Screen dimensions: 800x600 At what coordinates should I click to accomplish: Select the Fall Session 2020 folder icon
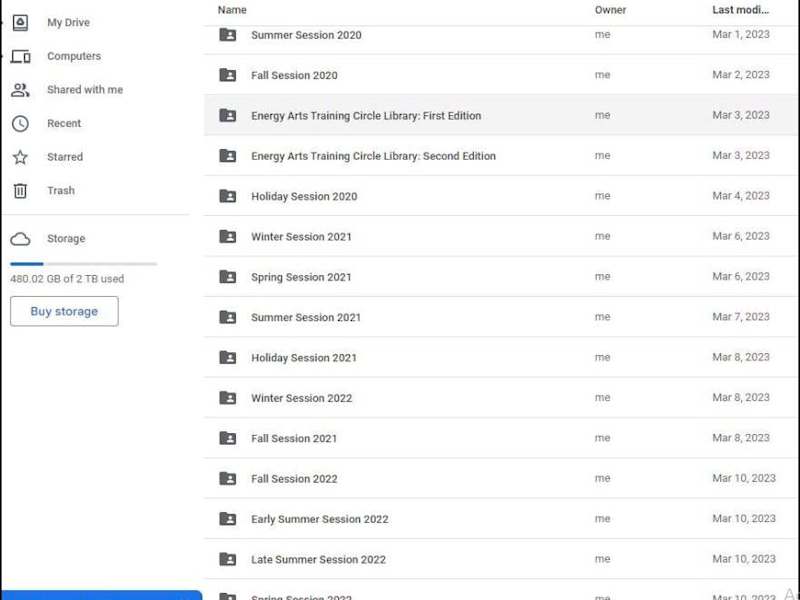(228, 75)
